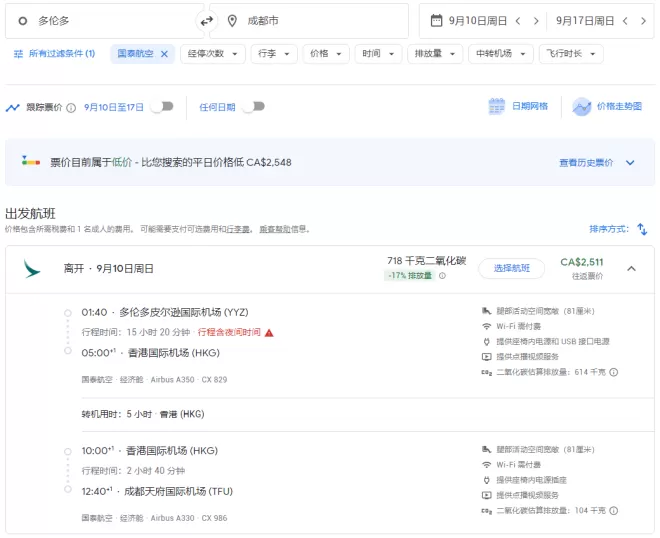The height and width of the screenshot is (538, 660).
Task: Click the destination field 成都市
Action: pyautogui.click(x=309, y=21)
